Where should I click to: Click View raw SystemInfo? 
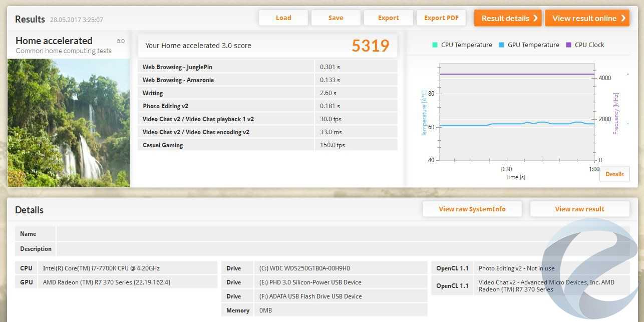[x=472, y=209]
